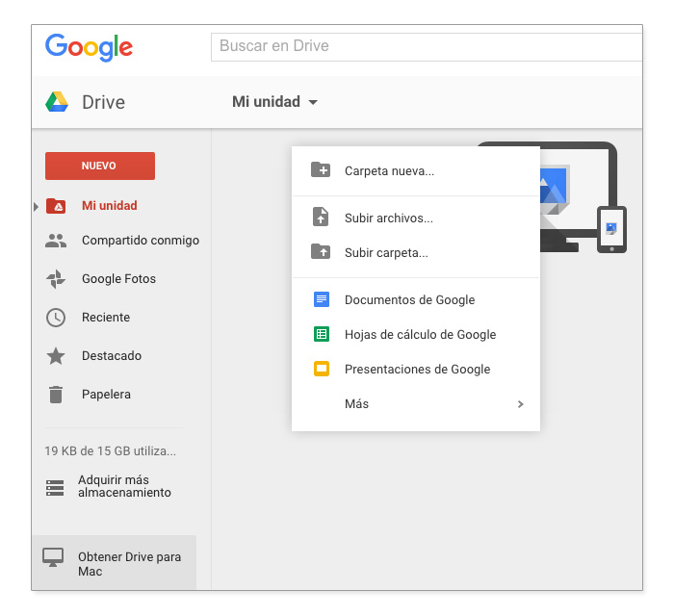Select Subir carpeta... menu entry

tap(416, 252)
